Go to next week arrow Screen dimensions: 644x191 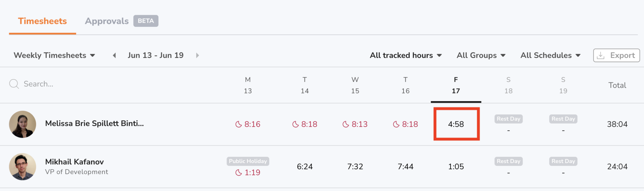(197, 55)
